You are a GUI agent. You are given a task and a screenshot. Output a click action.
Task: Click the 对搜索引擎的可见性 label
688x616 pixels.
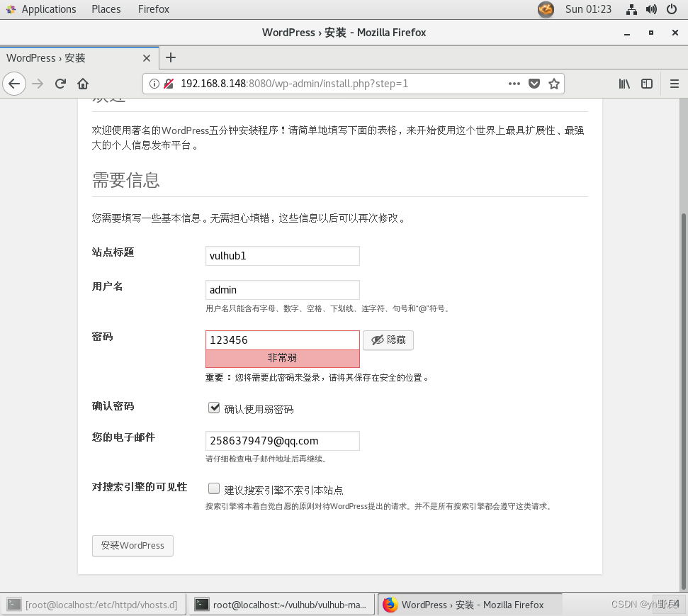point(140,487)
